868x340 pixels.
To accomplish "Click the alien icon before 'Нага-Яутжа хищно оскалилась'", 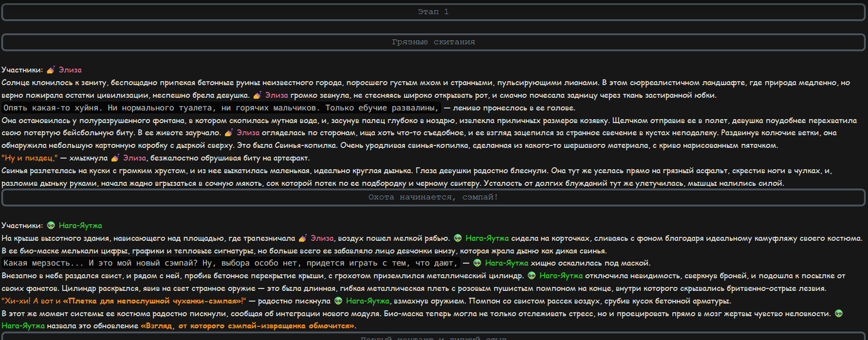I will (477, 263).
